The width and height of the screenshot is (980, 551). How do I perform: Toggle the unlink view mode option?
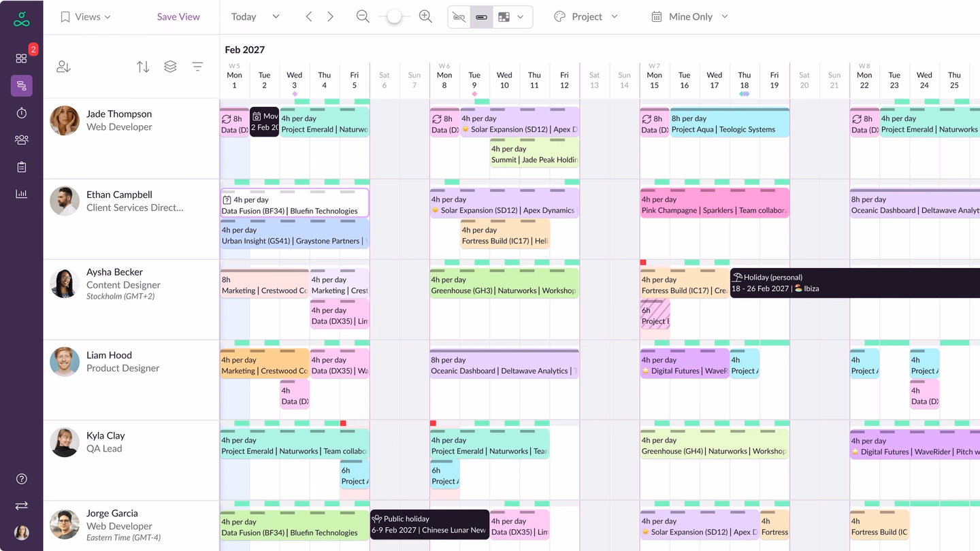click(x=459, y=16)
